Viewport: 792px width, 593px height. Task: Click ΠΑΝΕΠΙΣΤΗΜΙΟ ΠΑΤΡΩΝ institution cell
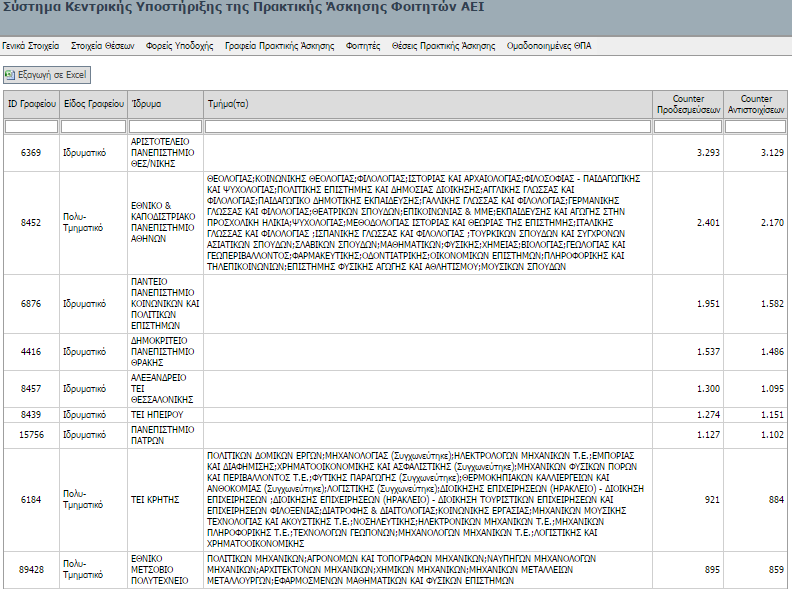pos(165,435)
